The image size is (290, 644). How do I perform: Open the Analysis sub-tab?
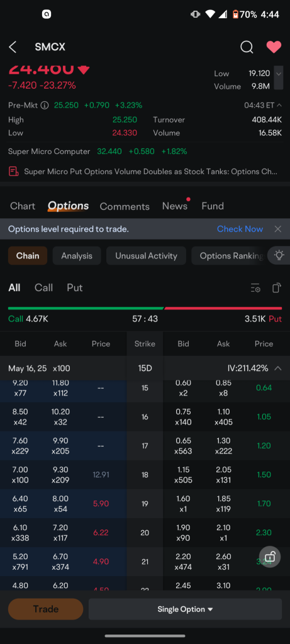click(77, 255)
